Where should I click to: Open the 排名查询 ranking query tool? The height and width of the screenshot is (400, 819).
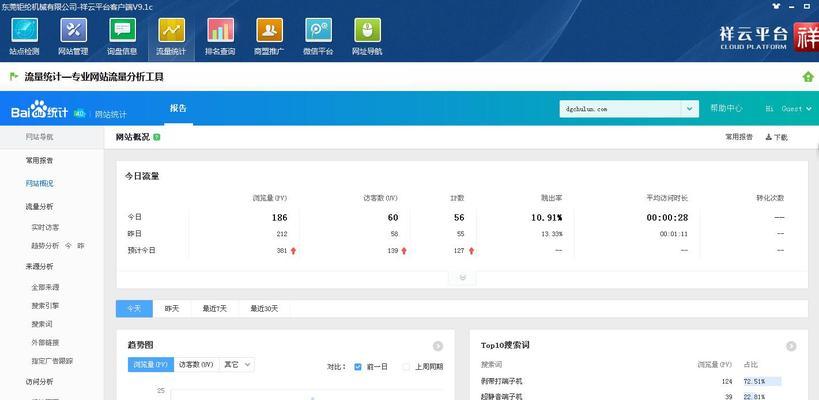[220, 37]
